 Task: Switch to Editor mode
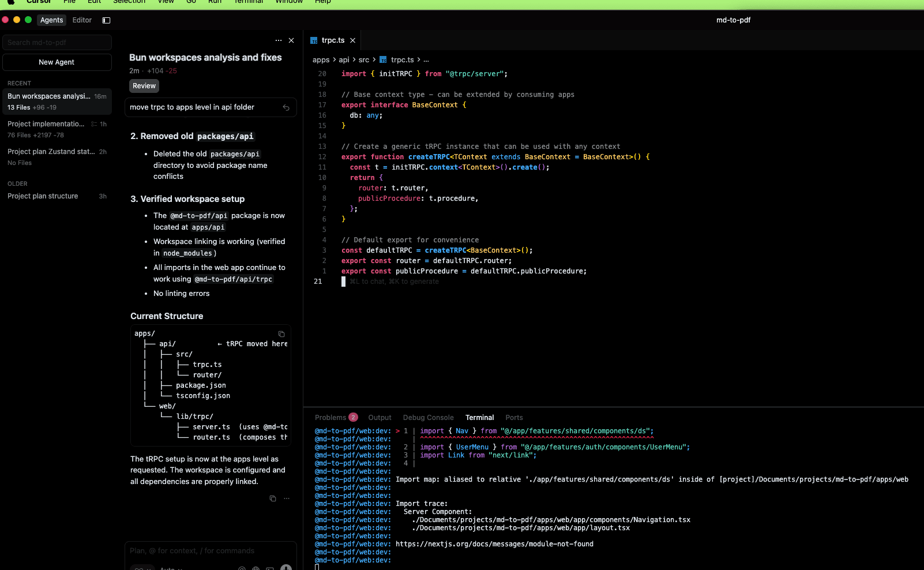[x=82, y=20]
